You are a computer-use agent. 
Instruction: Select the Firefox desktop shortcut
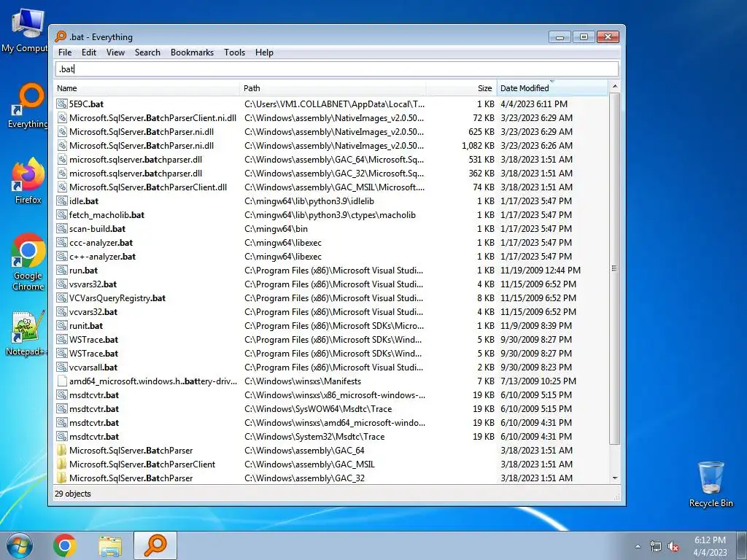coord(28,181)
